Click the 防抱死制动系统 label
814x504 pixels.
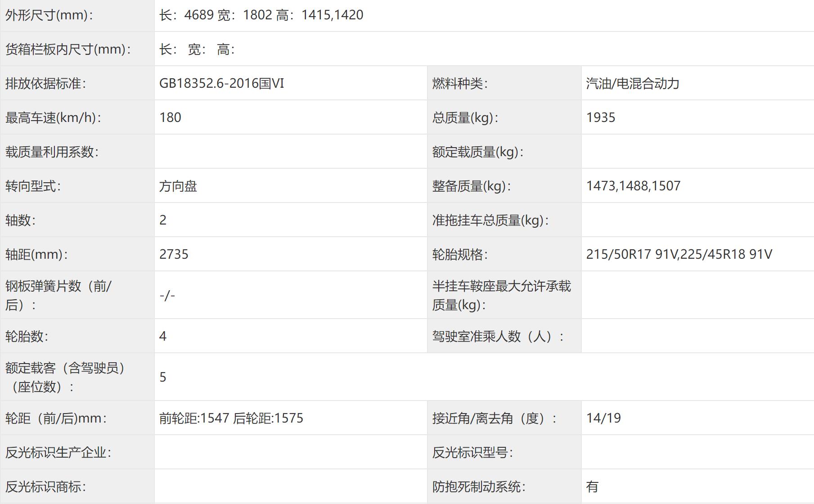[479, 486]
